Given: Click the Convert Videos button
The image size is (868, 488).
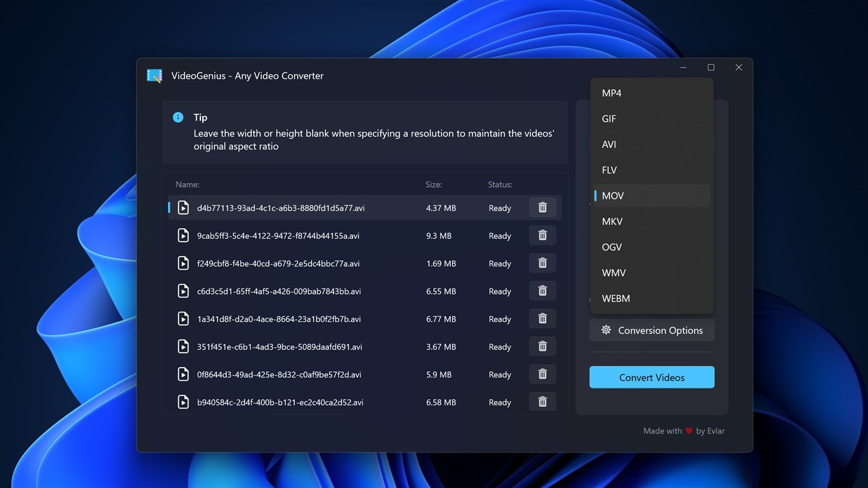Looking at the screenshot, I should coord(651,377).
